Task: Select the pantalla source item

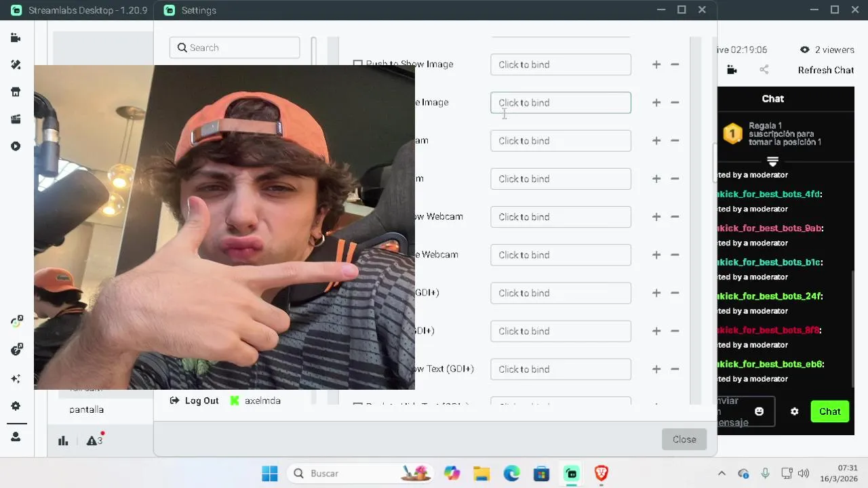Action: (x=87, y=409)
